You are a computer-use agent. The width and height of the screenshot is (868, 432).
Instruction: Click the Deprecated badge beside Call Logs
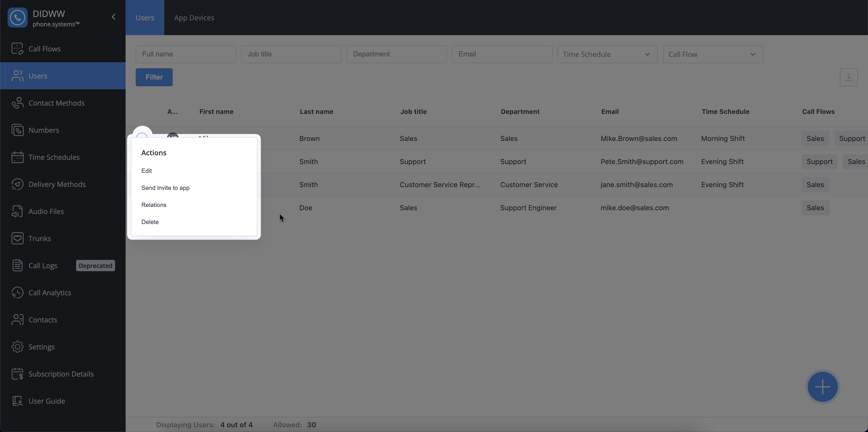click(95, 265)
